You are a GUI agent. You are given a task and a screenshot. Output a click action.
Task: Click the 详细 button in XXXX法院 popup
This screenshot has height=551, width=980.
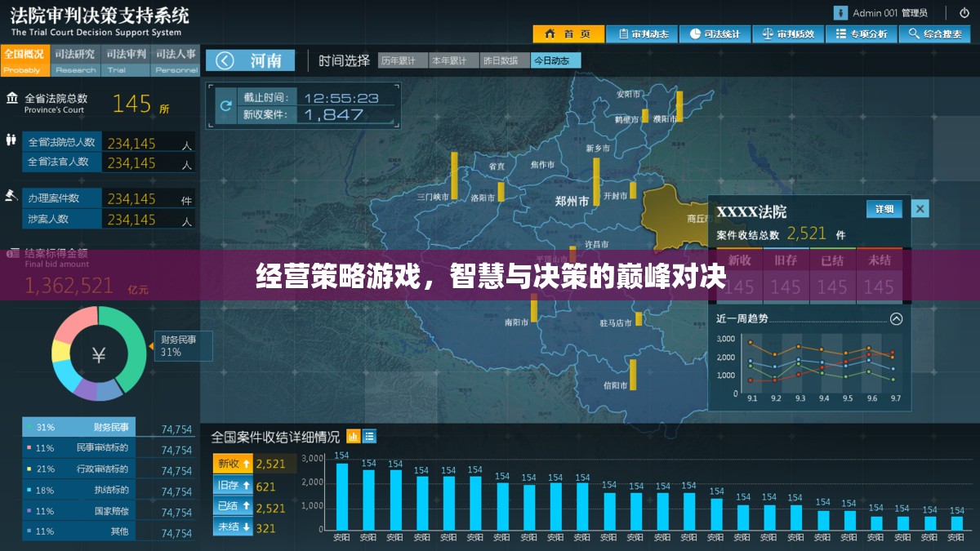[x=884, y=209]
